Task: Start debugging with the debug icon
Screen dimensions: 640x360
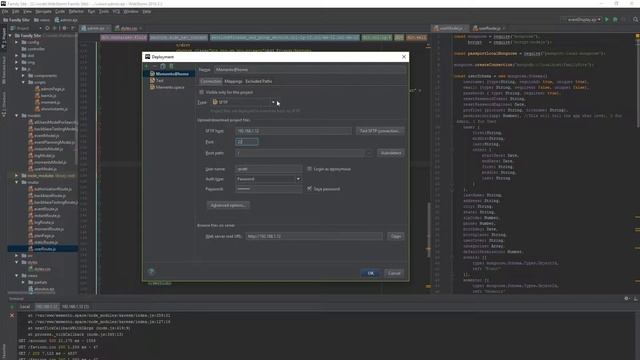Action: (x=615, y=20)
